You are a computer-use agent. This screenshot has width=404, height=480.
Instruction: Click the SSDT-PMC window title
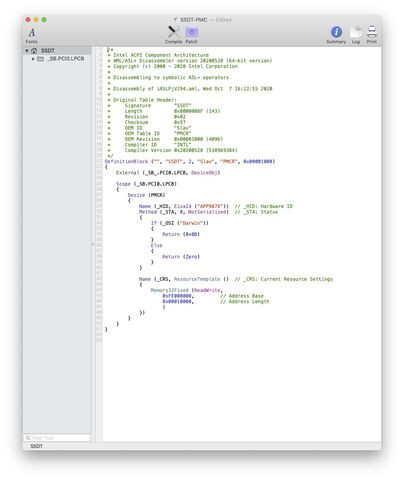coord(193,20)
